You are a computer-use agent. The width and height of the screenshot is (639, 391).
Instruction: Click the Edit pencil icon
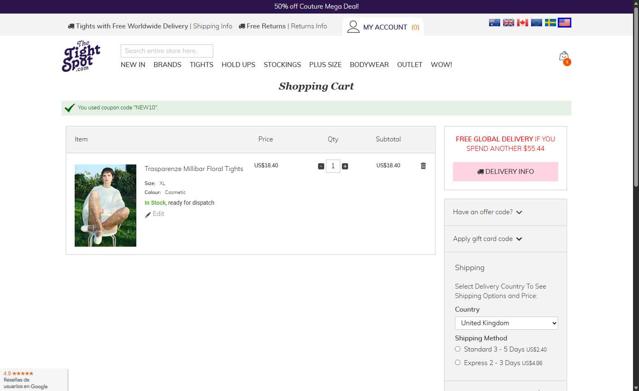point(148,214)
